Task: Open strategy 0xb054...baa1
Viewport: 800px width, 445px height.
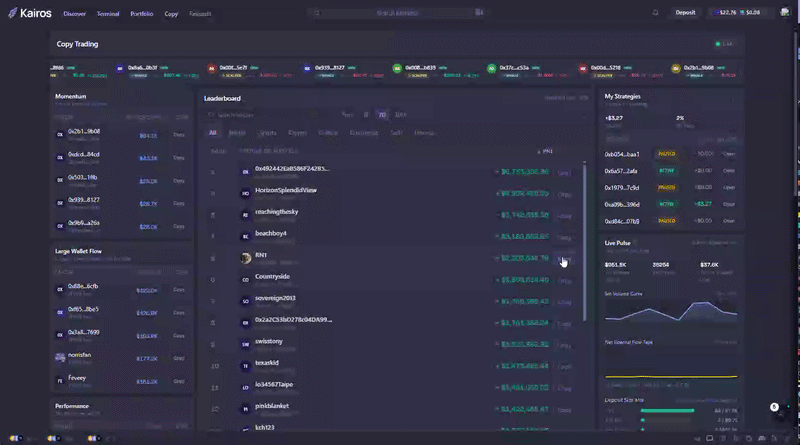Action: (x=729, y=154)
